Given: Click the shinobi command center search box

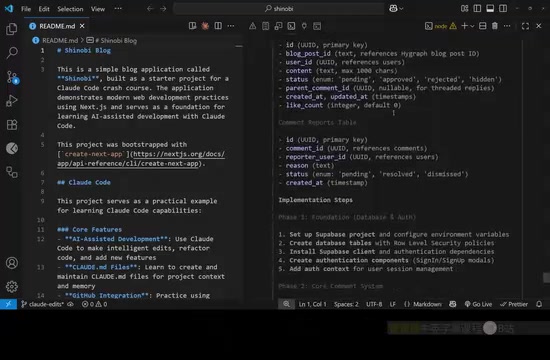Looking at the screenshot, I should pos(279,8).
